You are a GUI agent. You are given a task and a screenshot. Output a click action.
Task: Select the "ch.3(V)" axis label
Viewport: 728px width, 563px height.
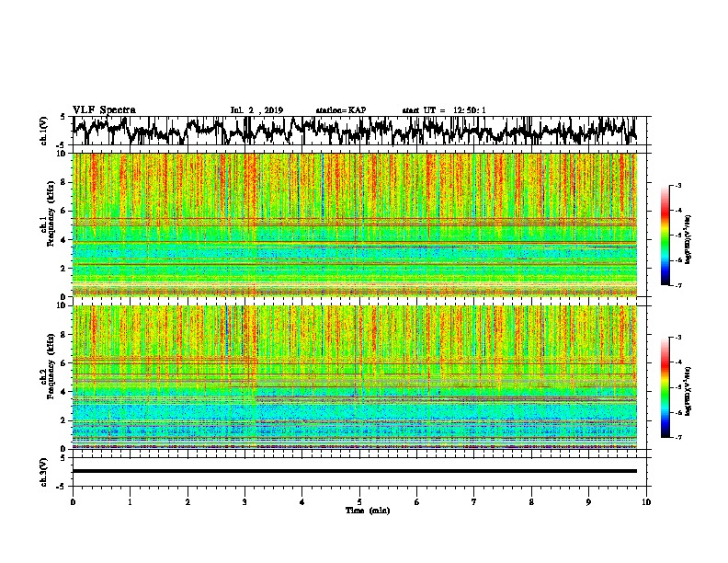click(x=44, y=472)
